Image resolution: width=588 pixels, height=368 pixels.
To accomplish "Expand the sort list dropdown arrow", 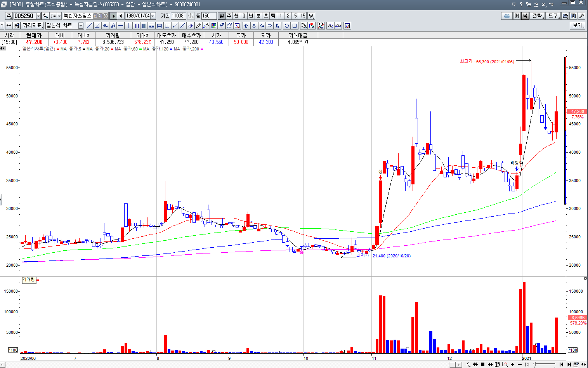I will (x=59, y=16).
